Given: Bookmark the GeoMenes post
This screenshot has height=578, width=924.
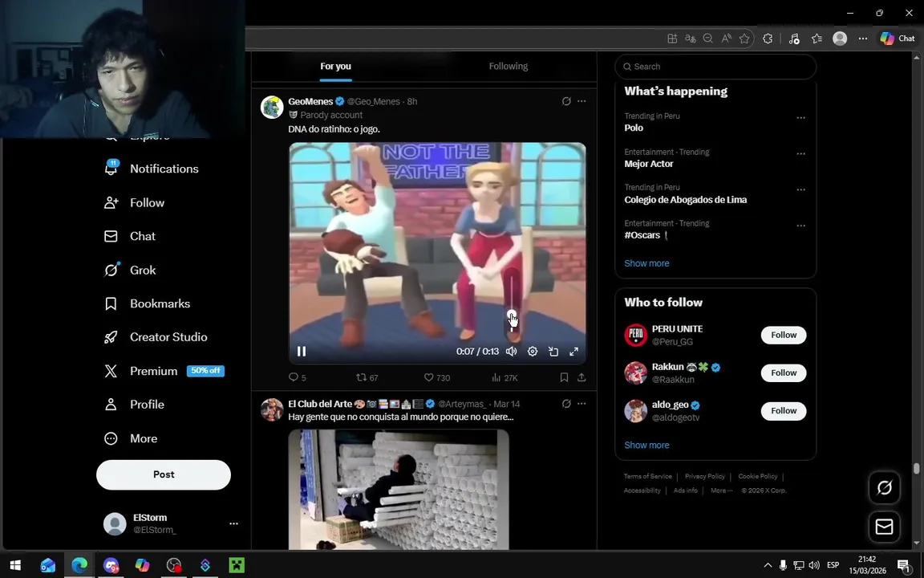Looking at the screenshot, I should pyautogui.click(x=564, y=377).
